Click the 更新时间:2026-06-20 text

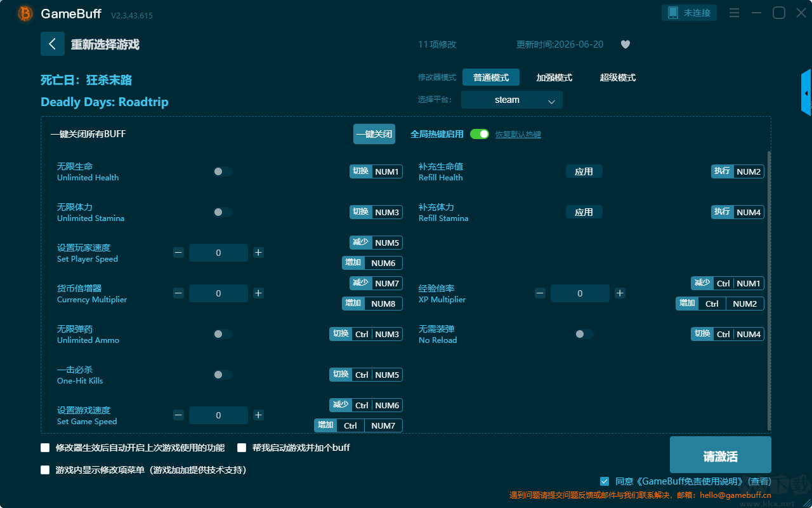coord(560,44)
